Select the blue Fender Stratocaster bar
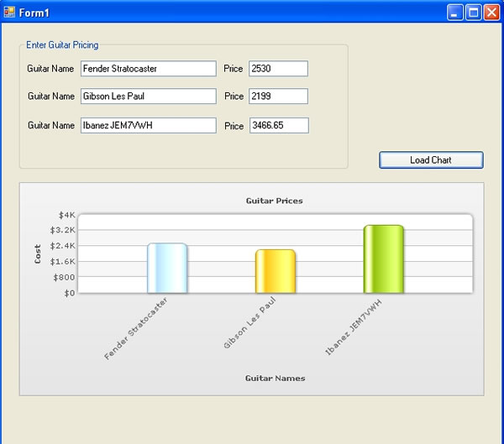The image size is (504, 444). [x=166, y=269]
